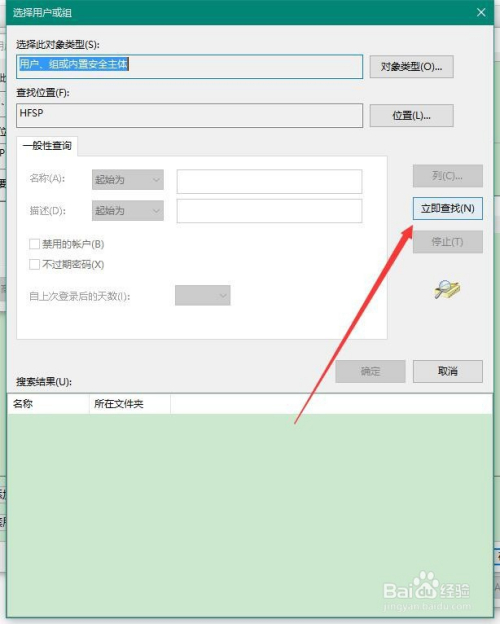Open the 描述(D) 起始为 dropdown

pyautogui.click(x=128, y=211)
